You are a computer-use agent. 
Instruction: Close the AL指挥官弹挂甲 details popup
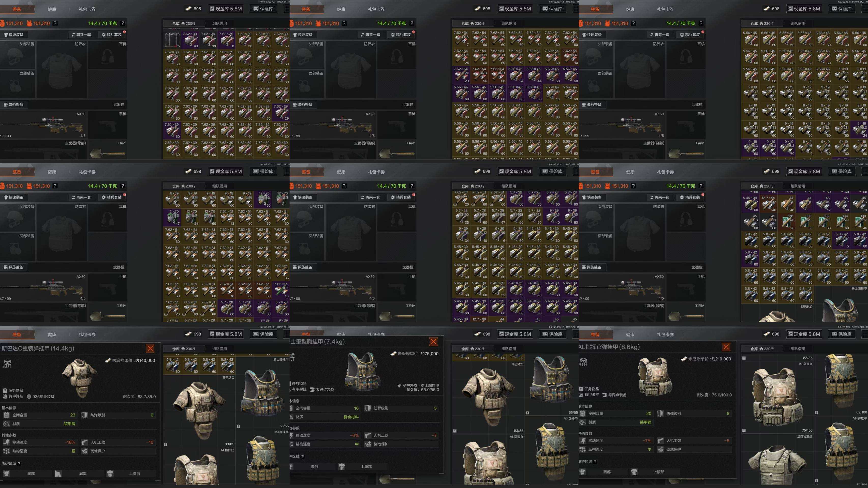726,347
